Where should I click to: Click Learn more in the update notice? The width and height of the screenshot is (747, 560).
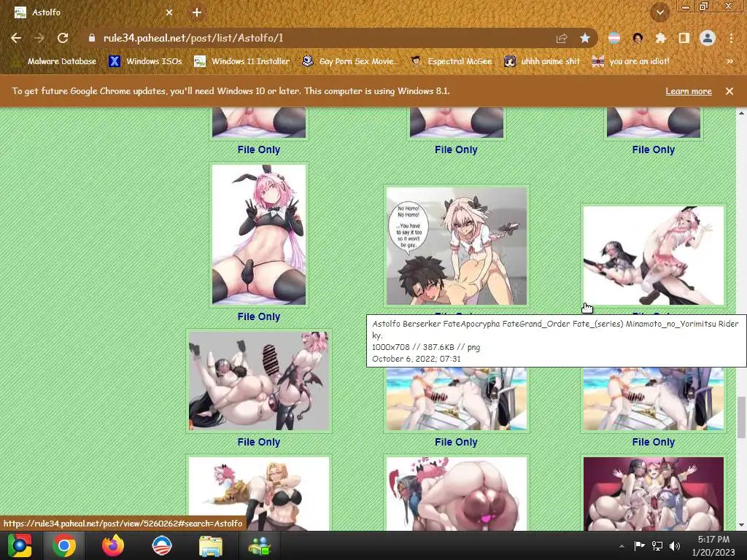689,91
